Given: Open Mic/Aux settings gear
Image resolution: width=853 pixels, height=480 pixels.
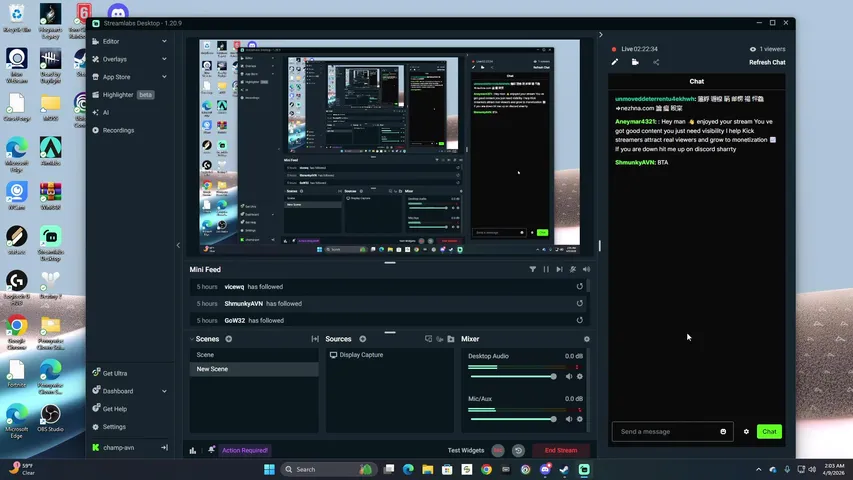Looking at the screenshot, I should 580,419.
